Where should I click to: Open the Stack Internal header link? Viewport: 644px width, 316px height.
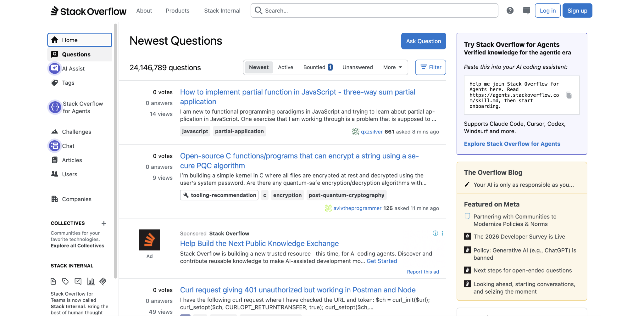(222, 11)
